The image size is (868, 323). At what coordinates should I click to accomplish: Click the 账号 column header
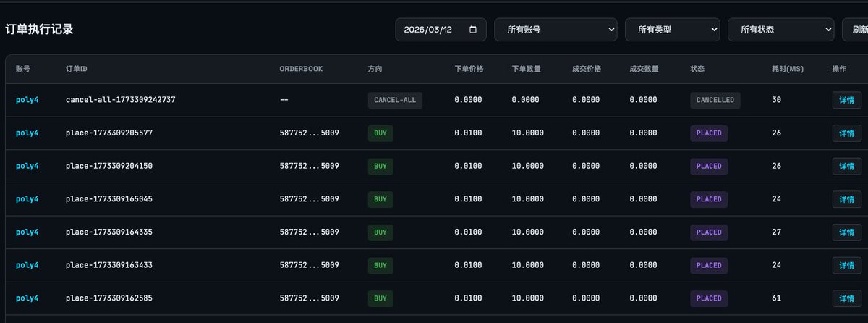click(23, 69)
